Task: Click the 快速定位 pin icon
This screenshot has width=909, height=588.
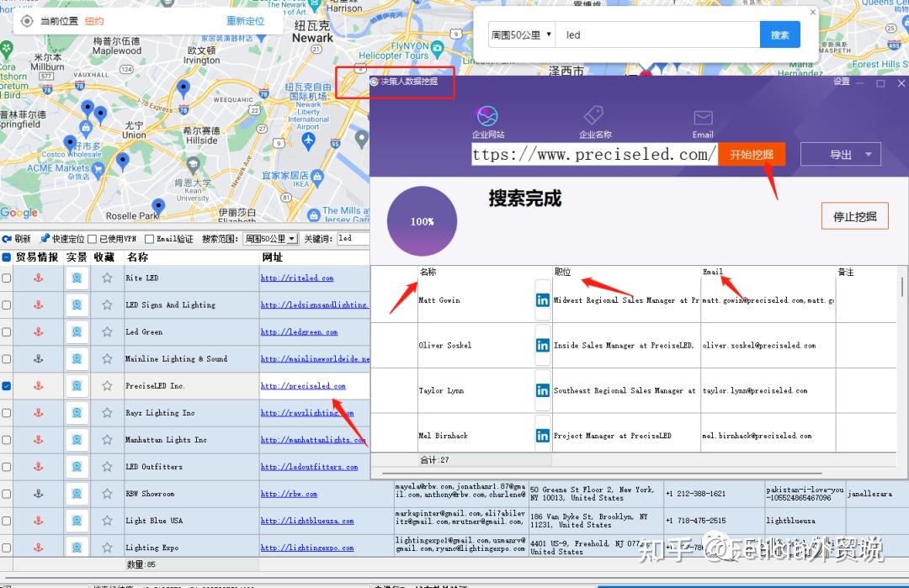Action: [x=45, y=239]
